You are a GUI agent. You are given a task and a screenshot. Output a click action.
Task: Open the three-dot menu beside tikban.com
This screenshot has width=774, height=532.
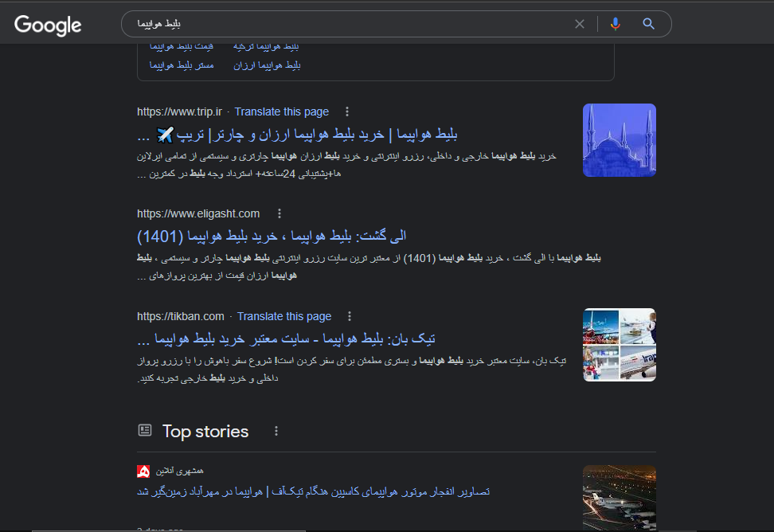350,316
